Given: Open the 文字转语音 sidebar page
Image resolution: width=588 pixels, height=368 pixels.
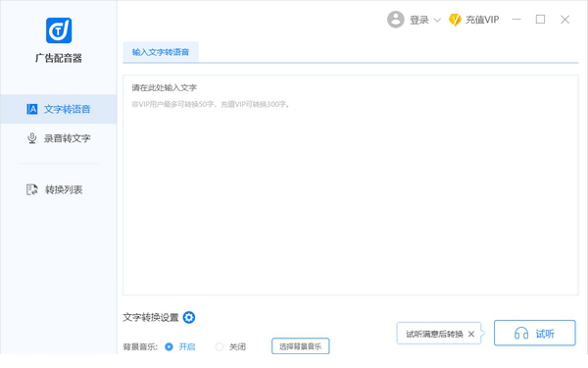Looking at the screenshot, I should 59,109.
